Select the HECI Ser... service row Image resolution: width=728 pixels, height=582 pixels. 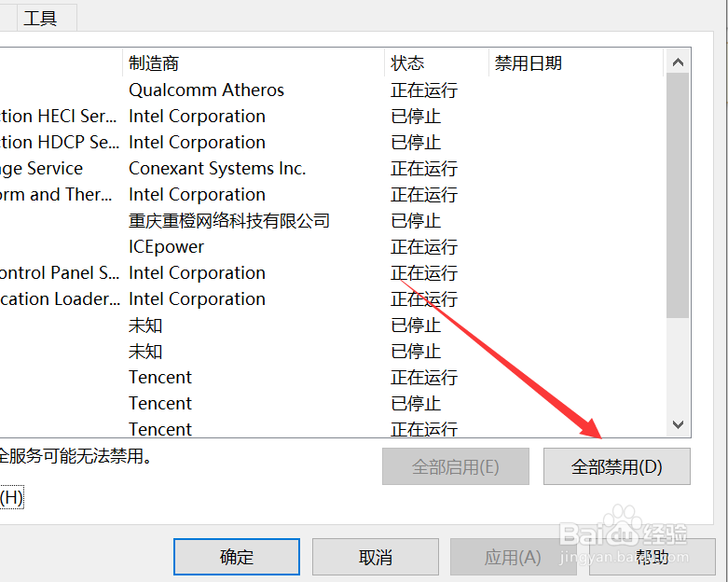[x=332, y=117]
